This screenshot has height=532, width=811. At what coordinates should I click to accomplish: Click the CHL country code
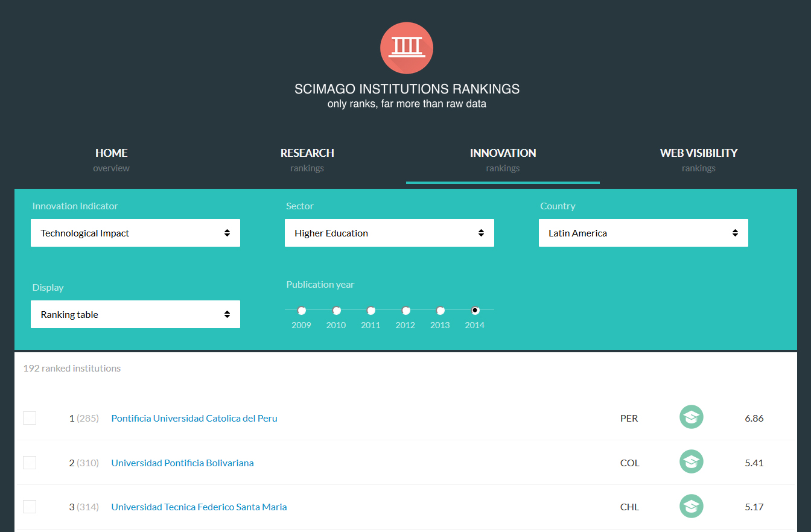pyautogui.click(x=629, y=507)
